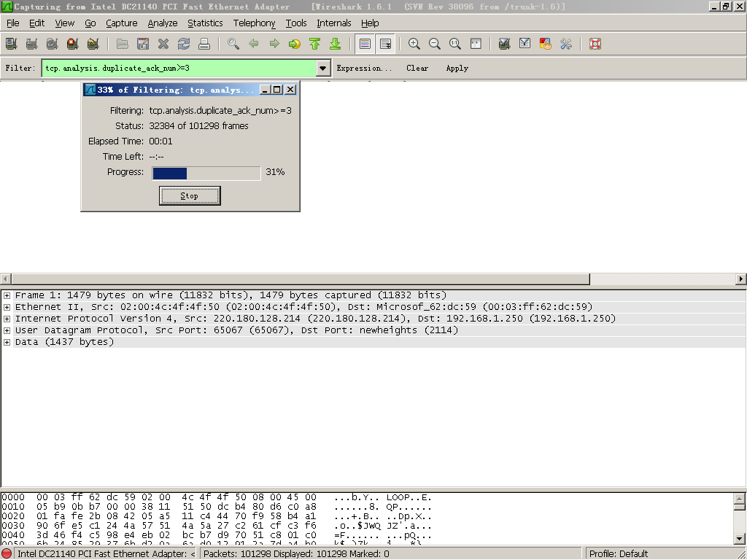Click hex pane scrollbar up arrow
The height and width of the screenshot is (560, 747).
[x=740, y=499]
